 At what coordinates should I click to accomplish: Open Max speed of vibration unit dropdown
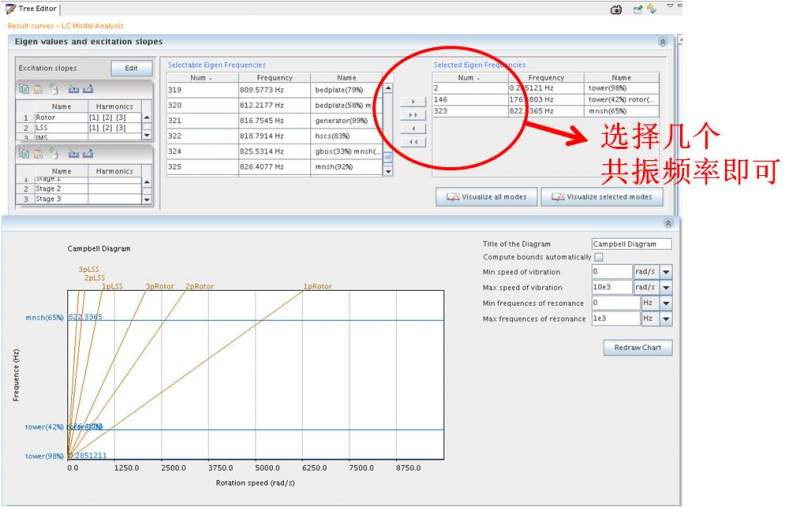pos(666,287)
